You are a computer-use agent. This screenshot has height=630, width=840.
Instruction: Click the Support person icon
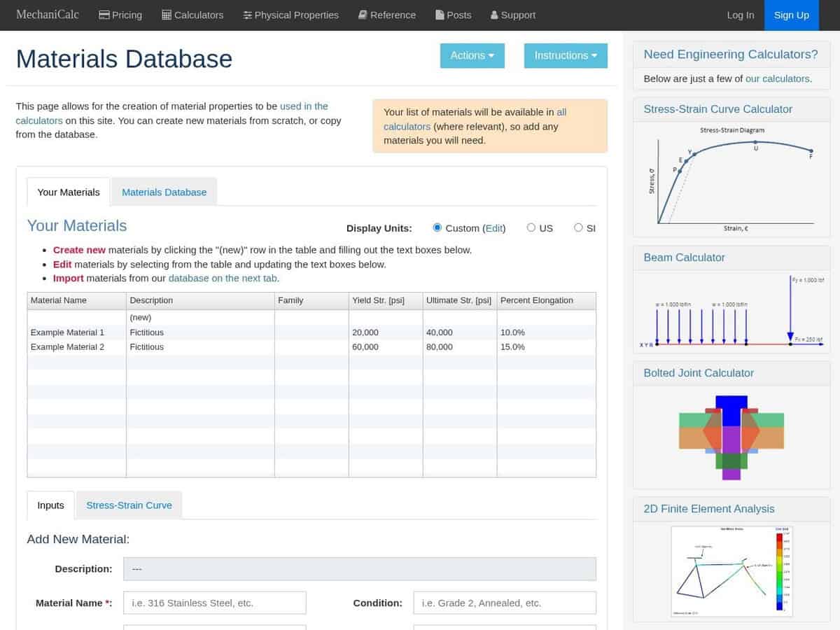[x=494, y=15]
